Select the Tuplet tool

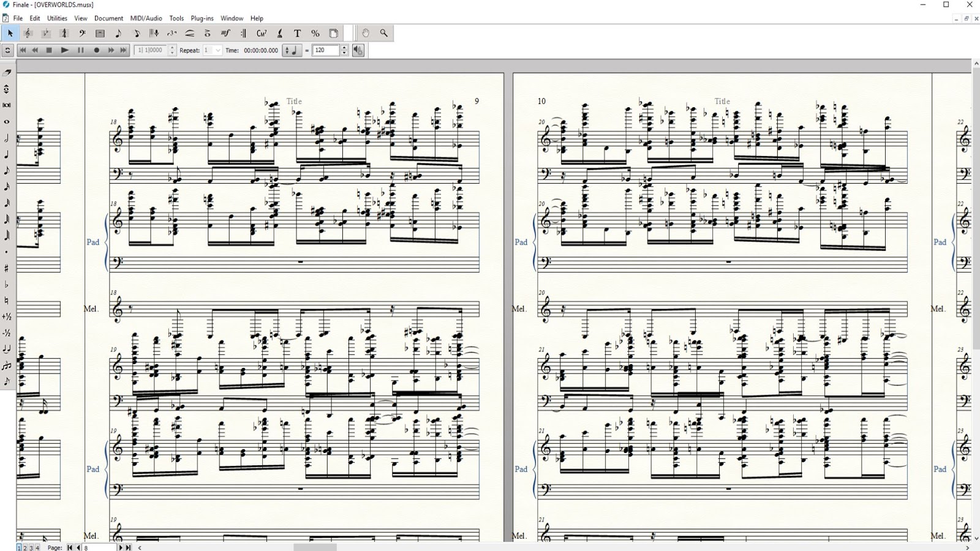(171, 33)
